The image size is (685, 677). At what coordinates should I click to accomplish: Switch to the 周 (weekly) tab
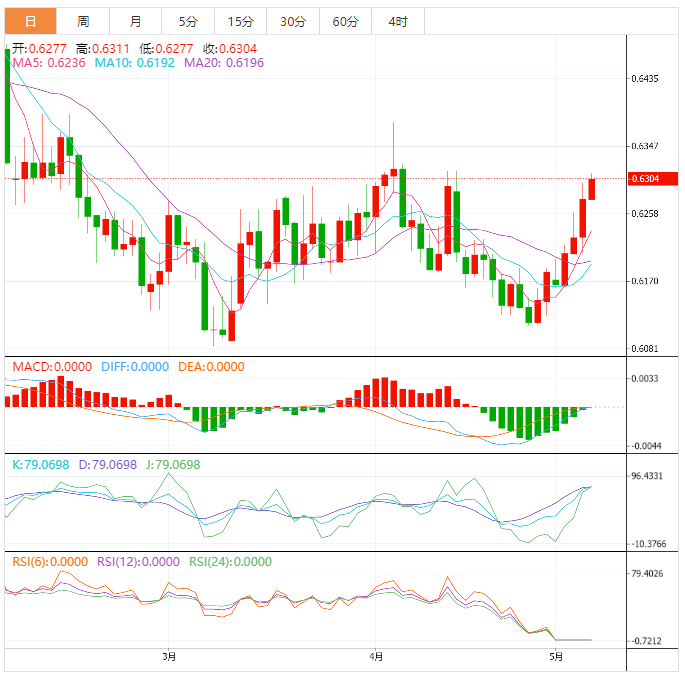coord(83,21)
